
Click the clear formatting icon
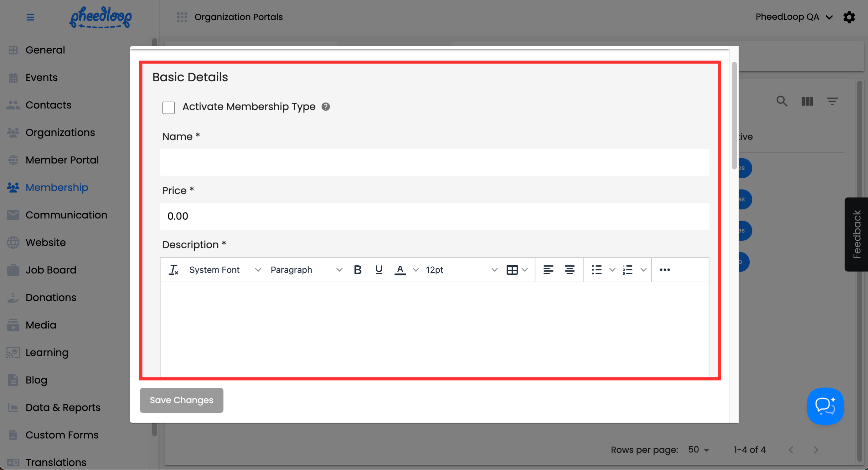(173, 270)
